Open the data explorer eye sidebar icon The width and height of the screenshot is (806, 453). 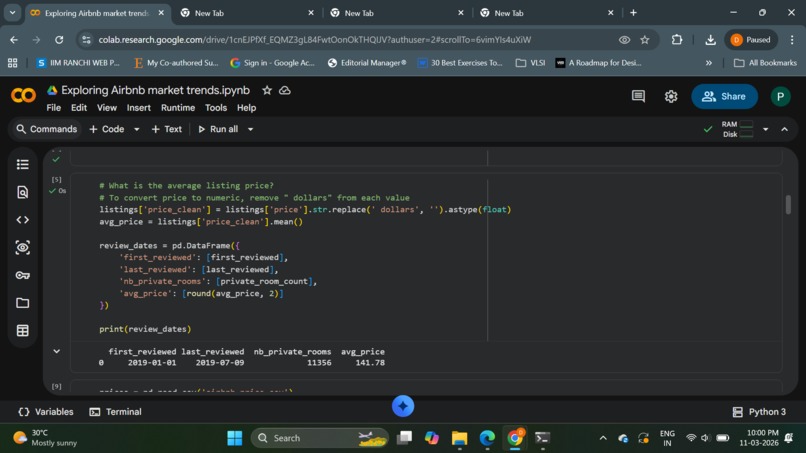click(x=23, y=247)
